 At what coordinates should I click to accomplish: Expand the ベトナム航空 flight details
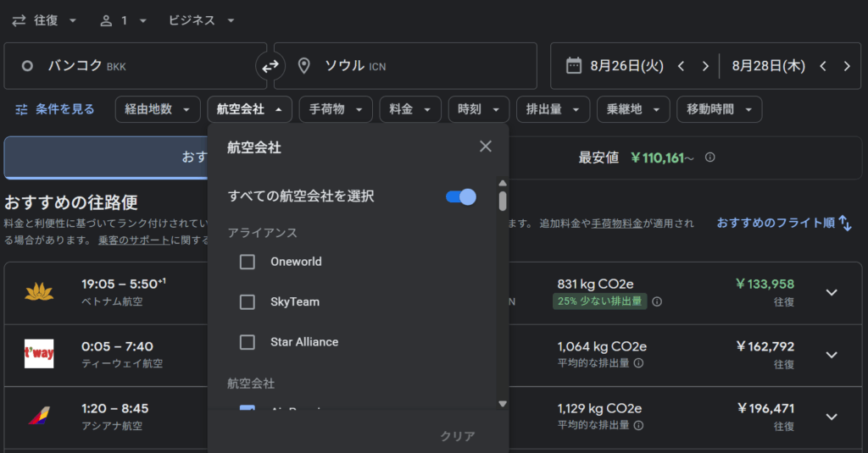pos(832,292)
